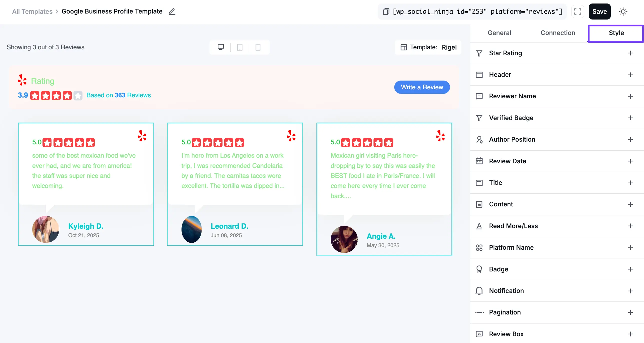Expand the Header style section
Screen dimensions: 644x343
click(x=631, y=75)
